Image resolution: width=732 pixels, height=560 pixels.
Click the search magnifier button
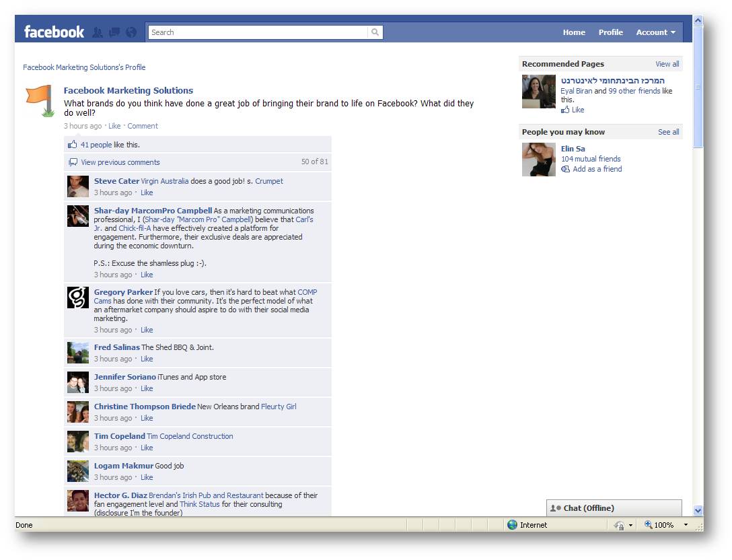(x=375, y=32)
